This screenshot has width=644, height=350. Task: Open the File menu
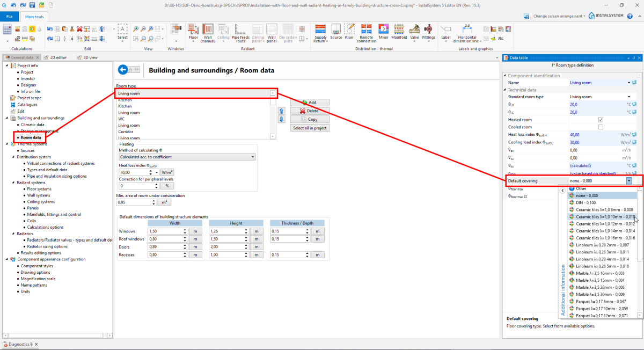(x=9, y=17)
